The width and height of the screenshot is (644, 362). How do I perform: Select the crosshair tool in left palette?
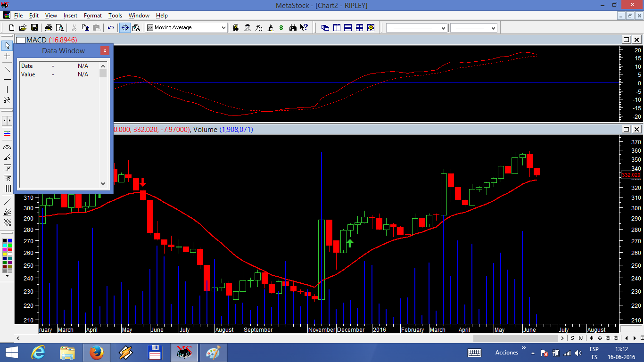[x=7, y=56]
